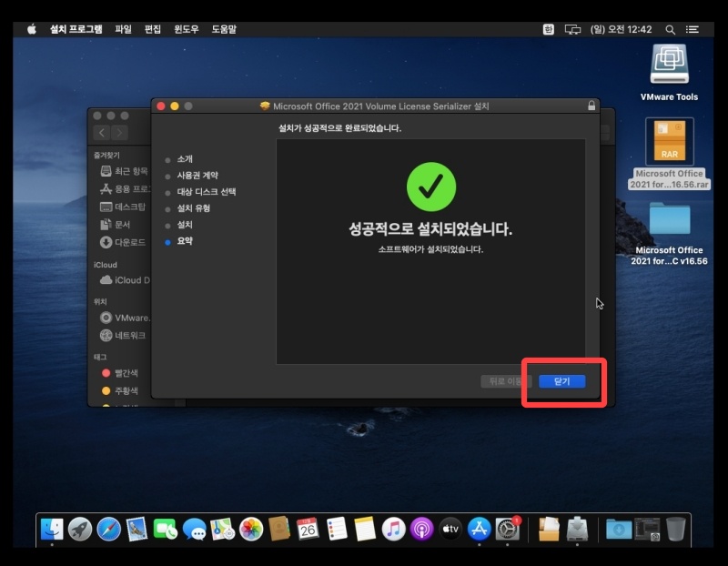Minimize the installer with yellow button
The height and width of the screenshot is (566, 728).
175,106
